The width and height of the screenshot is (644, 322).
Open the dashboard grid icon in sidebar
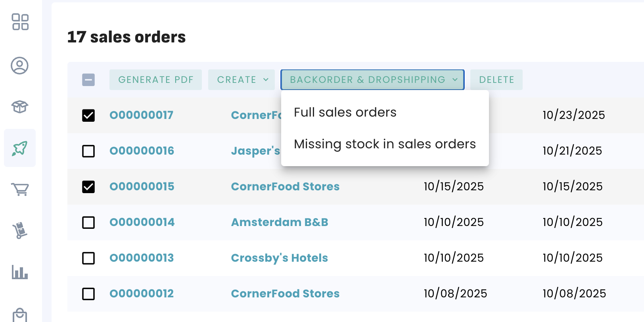20,22
